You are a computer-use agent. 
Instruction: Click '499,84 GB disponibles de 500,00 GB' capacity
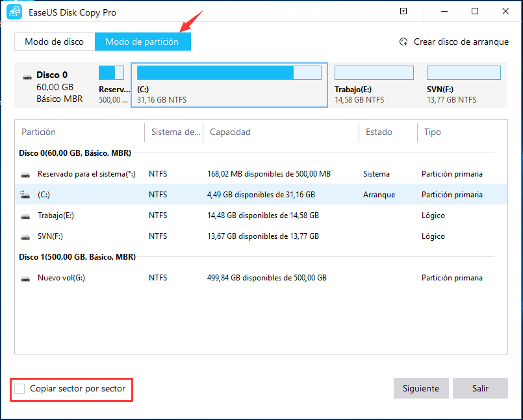point(267,278)
